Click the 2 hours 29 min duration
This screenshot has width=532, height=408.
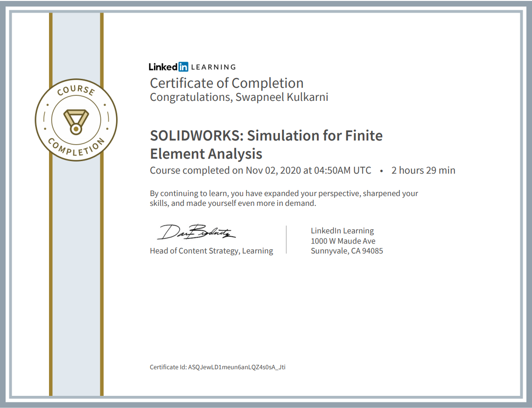click(423, 170)
